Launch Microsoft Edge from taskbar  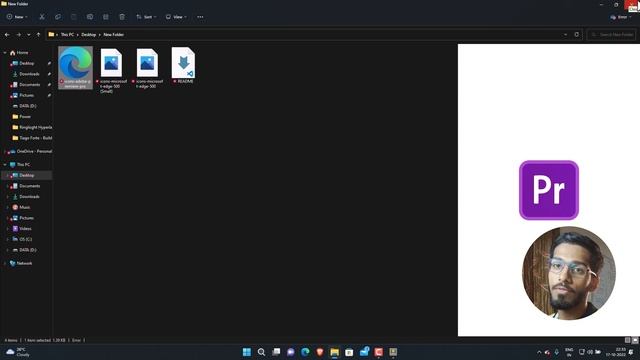305,352
